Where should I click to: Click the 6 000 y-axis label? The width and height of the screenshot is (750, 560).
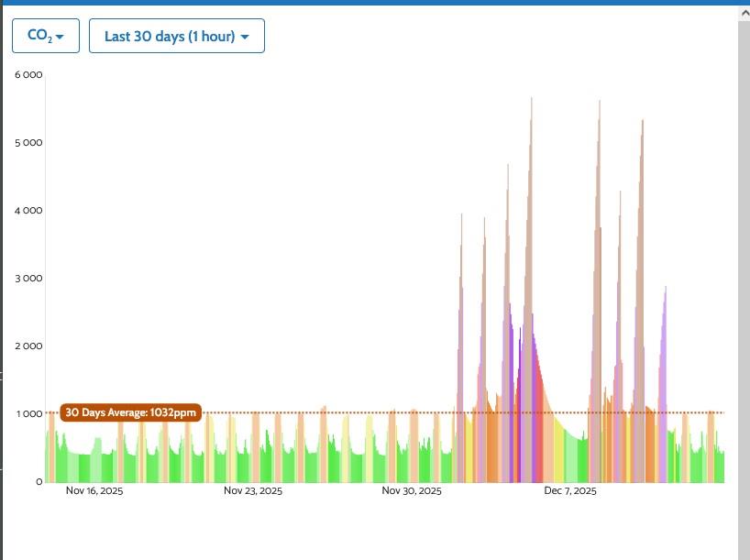pyautogui.click(x=28, y=74)
